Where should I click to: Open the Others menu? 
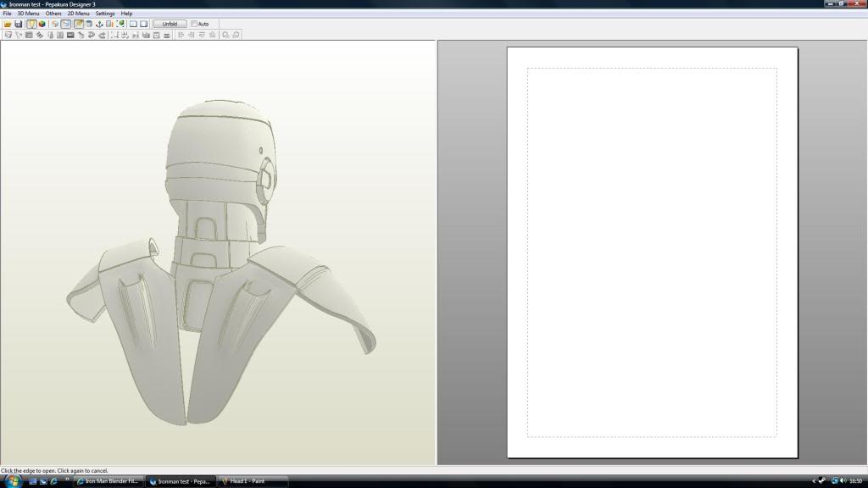click(x=53, y=14)
